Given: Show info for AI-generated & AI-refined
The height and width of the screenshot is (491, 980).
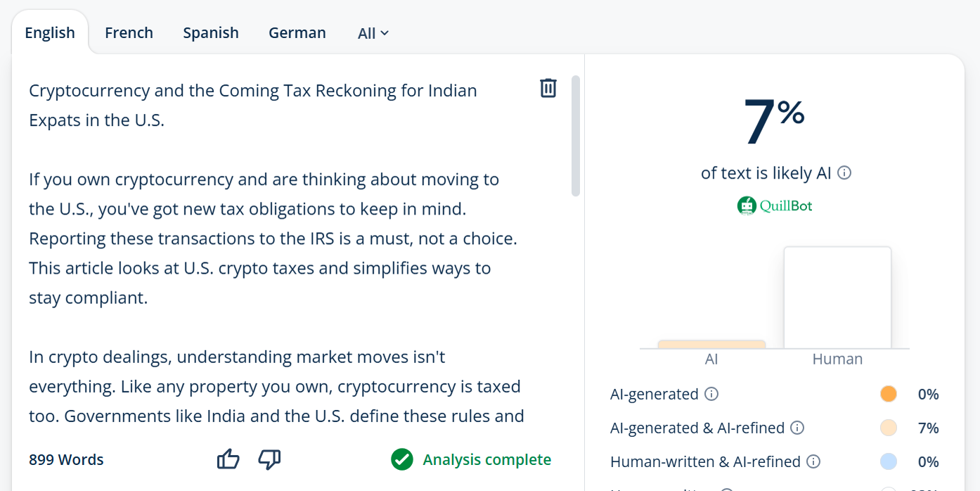Looking at the screenshot, I should pos(797,428).
